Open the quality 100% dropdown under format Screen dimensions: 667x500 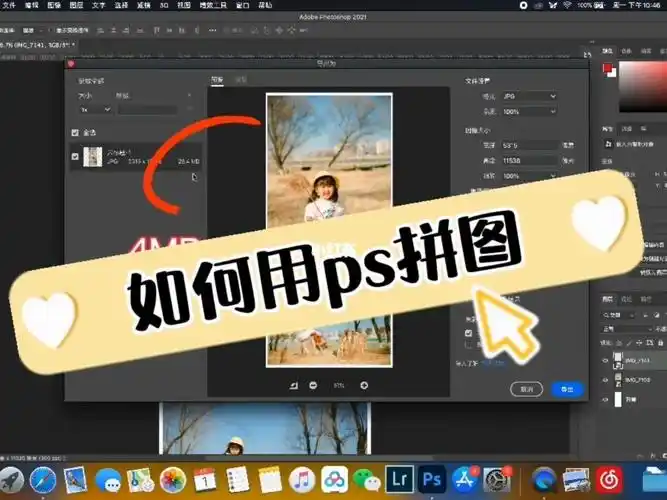(x=529, y=111)
